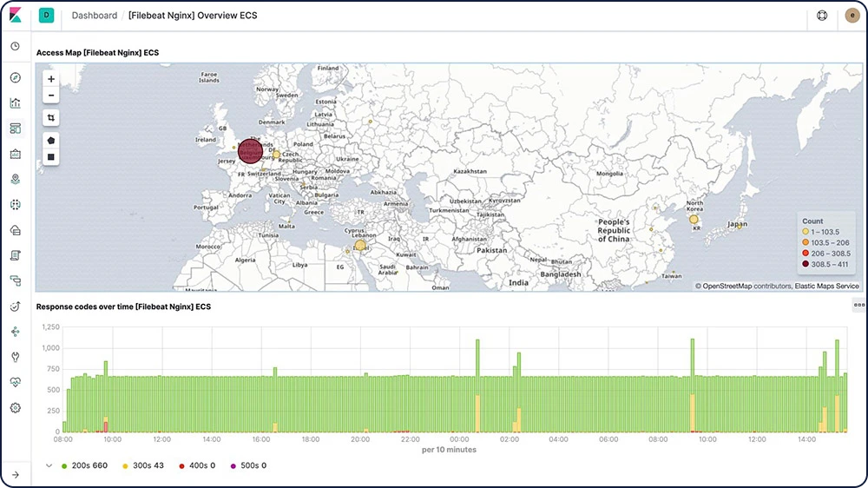The width and height of the screenshot is (868, 488).
Task: Open Uptime icon in sidebar
Action: [16, 307]
